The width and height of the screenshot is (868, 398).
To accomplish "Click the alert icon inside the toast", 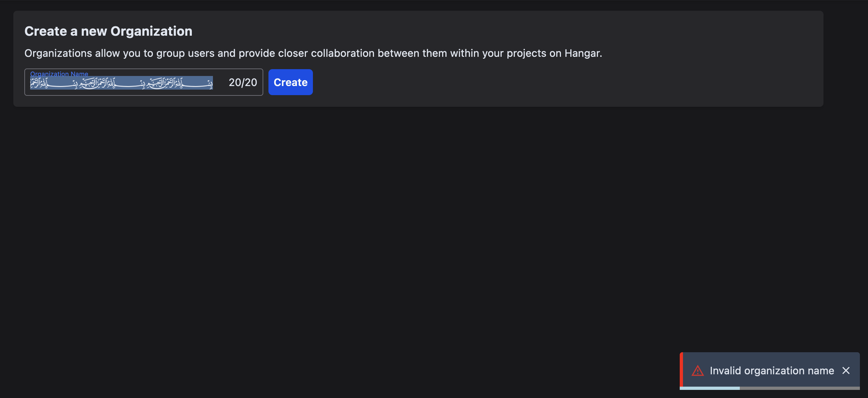I will [x=699, y=371].
